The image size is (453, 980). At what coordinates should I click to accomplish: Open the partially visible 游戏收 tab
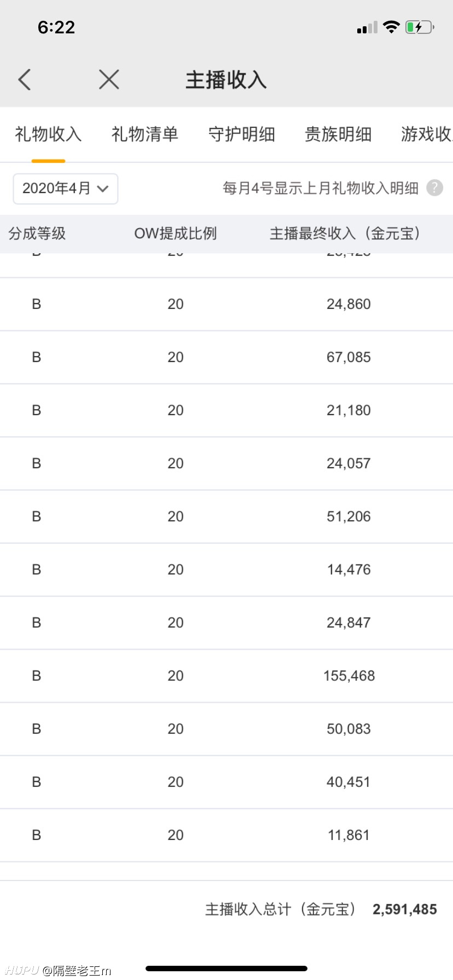point(427,134)
